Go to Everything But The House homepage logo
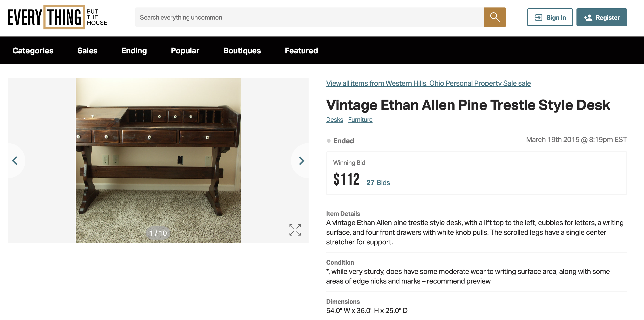The height and width of the screenshot is (320, 644). pos(57,17)
